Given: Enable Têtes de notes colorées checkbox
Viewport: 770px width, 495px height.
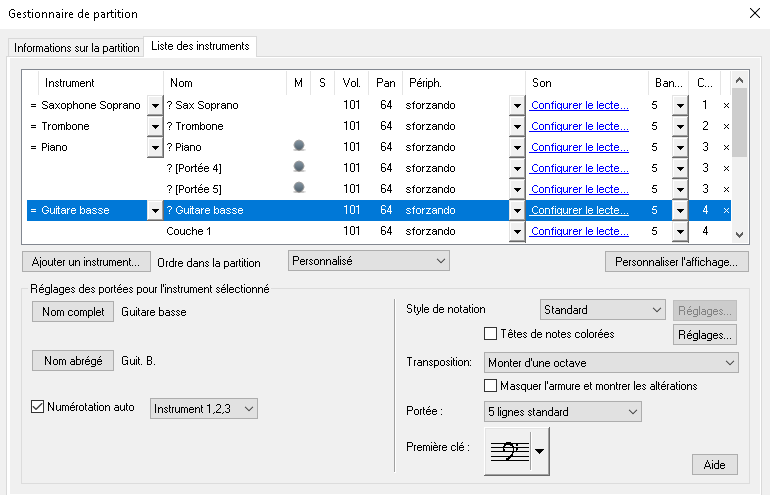Looking at the screenshot, I should [490, 334].
